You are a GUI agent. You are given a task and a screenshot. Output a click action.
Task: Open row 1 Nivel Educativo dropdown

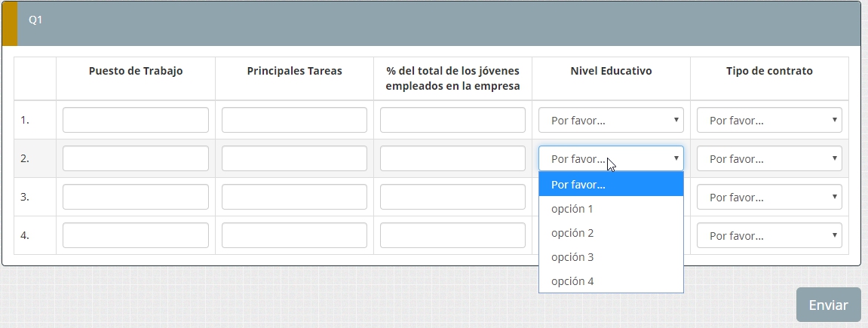611,120
